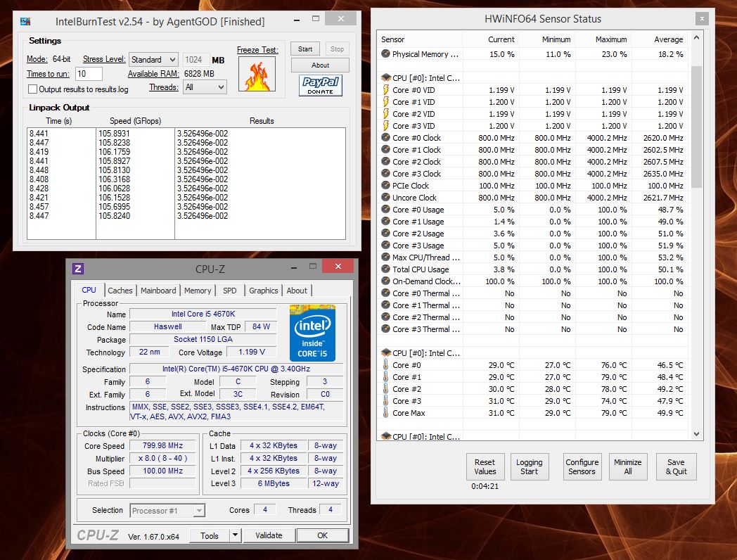Viewport: 737px width, 560px height.
Task: Click Start in IntelBurnTest
Action: [305, 49]
